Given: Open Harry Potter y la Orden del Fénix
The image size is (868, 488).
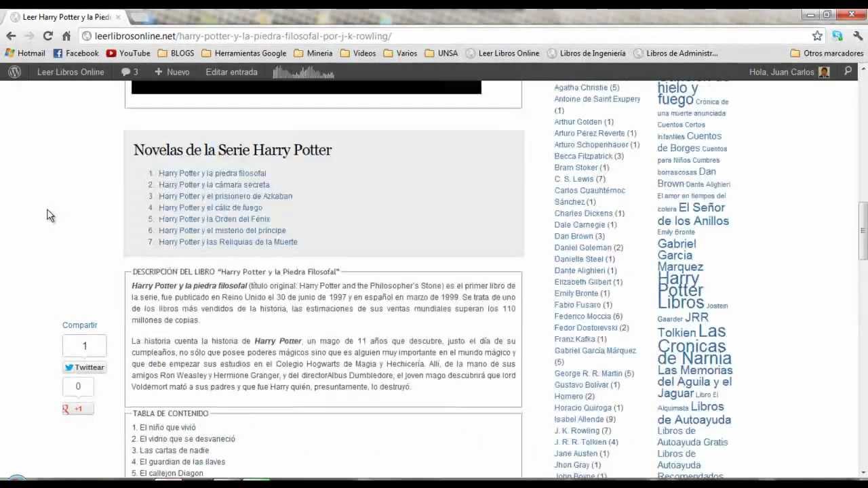Looking at the screenshot, I should [x=214, y=220].
